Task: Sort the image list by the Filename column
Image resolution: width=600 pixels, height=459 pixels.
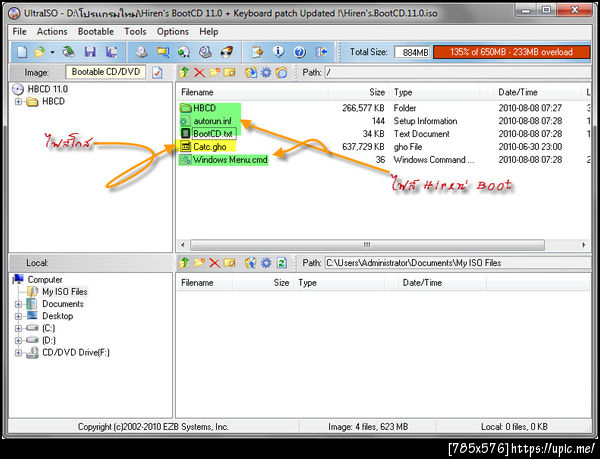Action: (x=252, y=92)
